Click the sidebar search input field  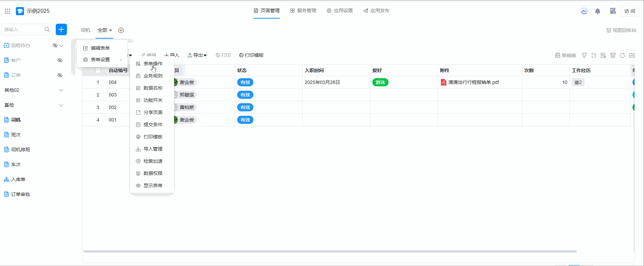point(23,30)
